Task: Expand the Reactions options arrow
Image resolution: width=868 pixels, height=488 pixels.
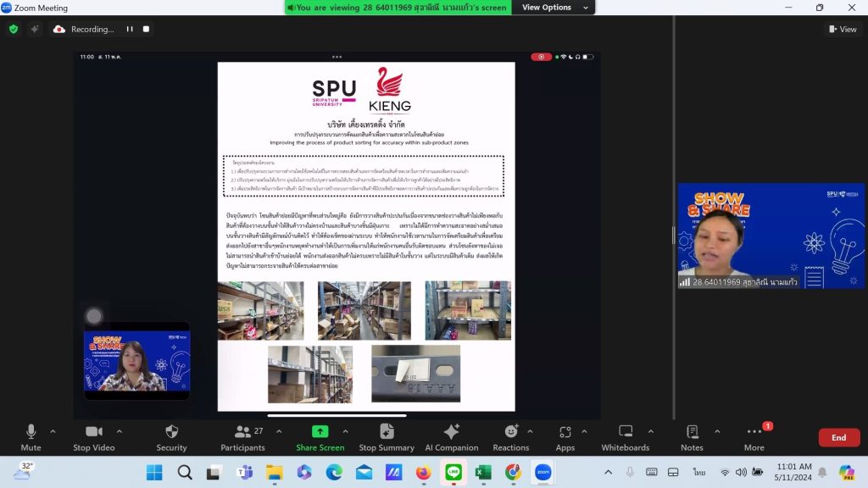Action: coord(530,431)
